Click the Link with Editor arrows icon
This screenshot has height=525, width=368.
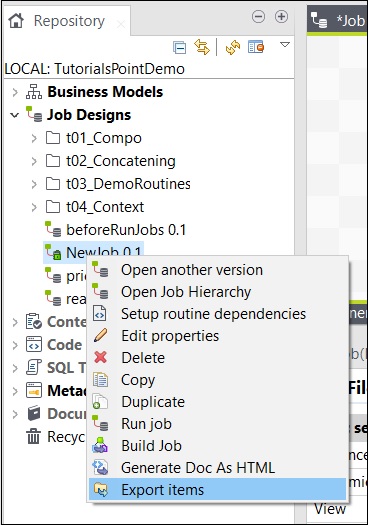(x=202, y=47)
